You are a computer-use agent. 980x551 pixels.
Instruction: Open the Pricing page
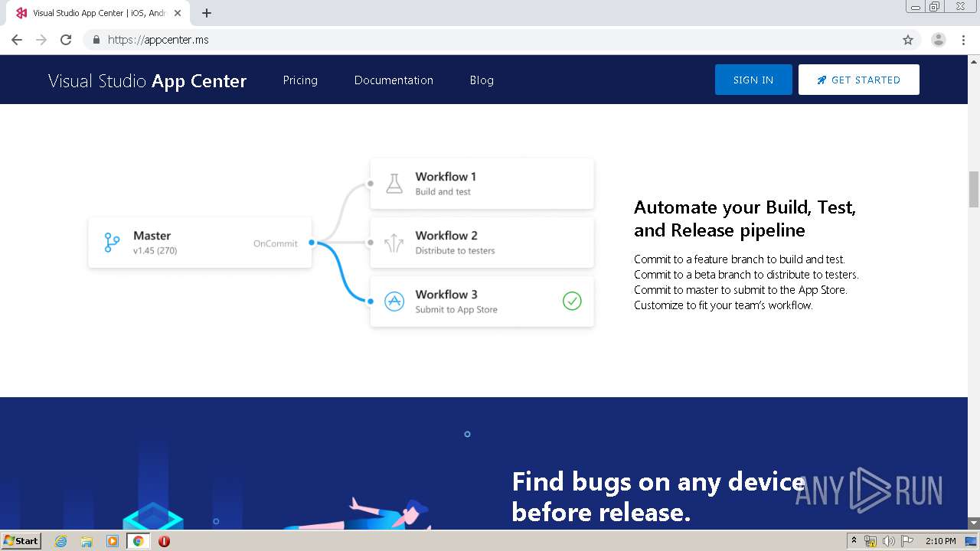point(300,80)
